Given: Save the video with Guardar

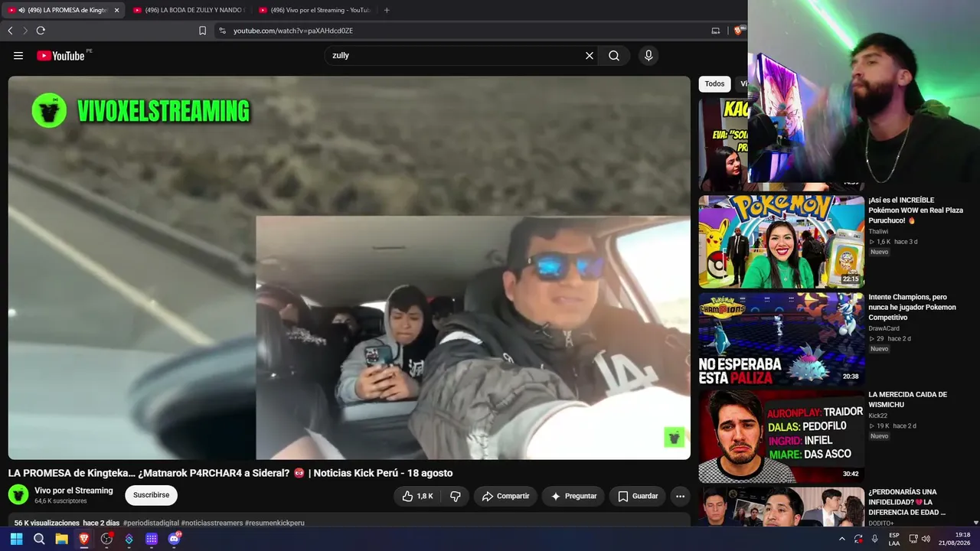Looking at the screenshot, I should (638, 496).
